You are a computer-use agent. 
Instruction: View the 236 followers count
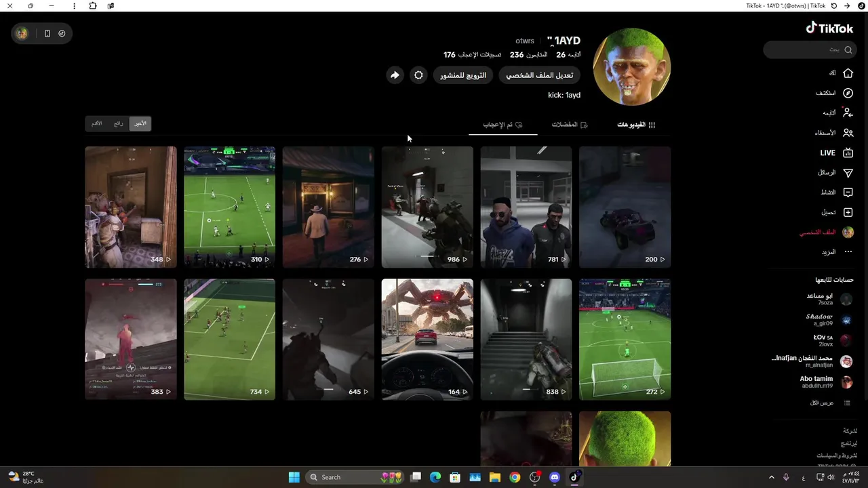click(x=528, y=55)
